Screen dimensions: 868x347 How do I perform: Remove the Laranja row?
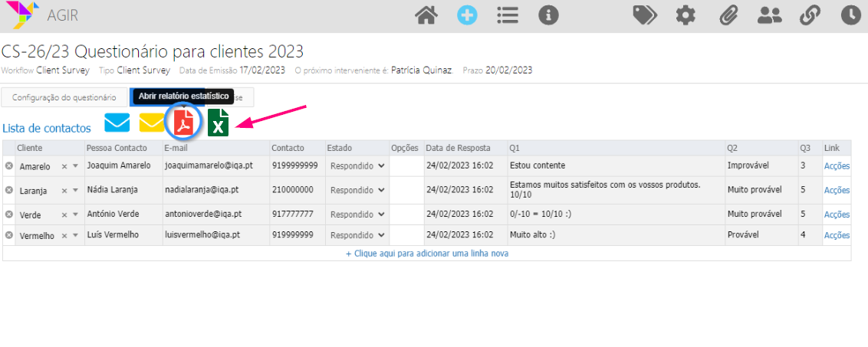9,190
